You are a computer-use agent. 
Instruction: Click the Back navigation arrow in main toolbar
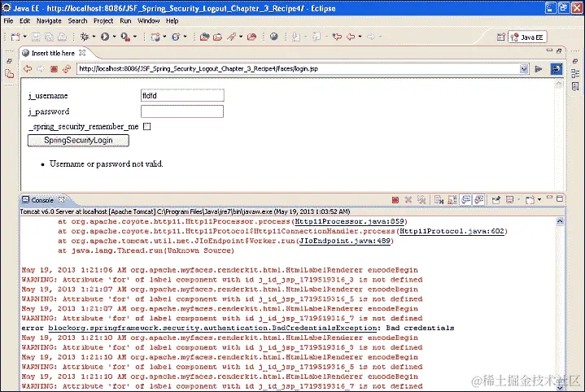point(351,37)
